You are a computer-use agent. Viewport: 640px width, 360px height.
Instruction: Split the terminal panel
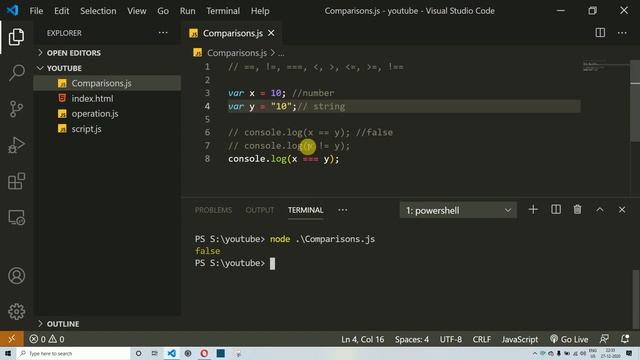point(556,210)
